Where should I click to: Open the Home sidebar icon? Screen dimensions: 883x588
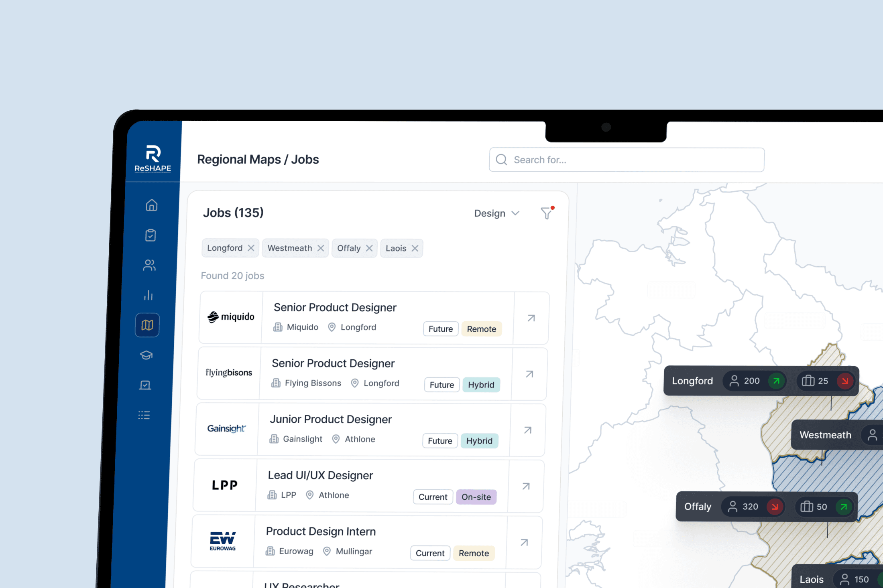pos(151,205)
